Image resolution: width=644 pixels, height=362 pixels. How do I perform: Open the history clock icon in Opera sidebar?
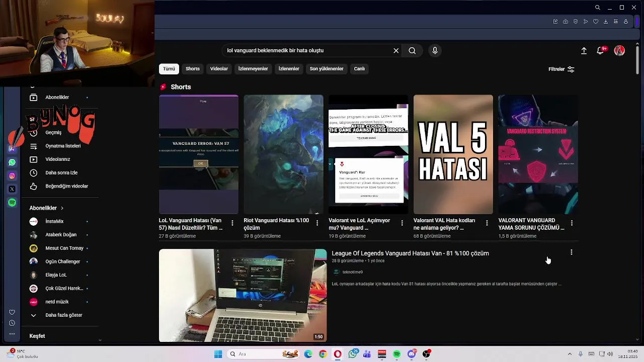(x=12, y=323)
